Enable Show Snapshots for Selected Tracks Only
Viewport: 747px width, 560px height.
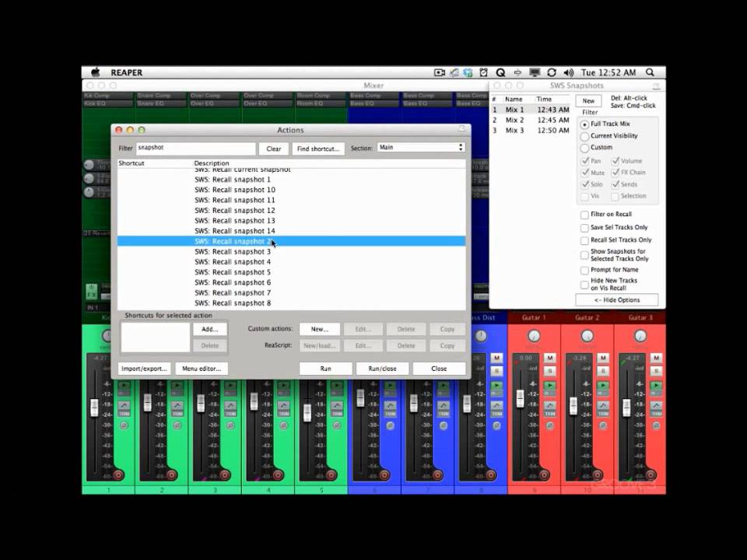click(584, 255)
